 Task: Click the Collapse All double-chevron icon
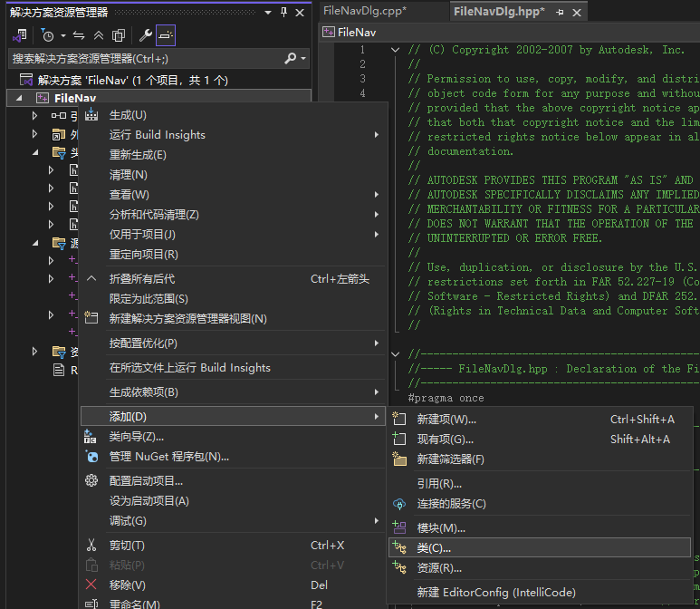point(99,35)
